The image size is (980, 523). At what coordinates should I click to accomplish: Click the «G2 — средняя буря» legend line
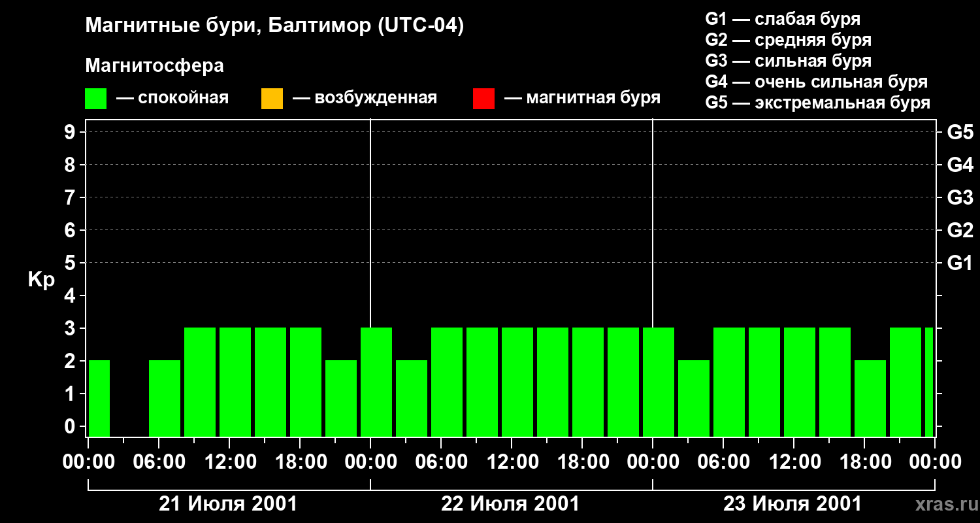[789, 40]
